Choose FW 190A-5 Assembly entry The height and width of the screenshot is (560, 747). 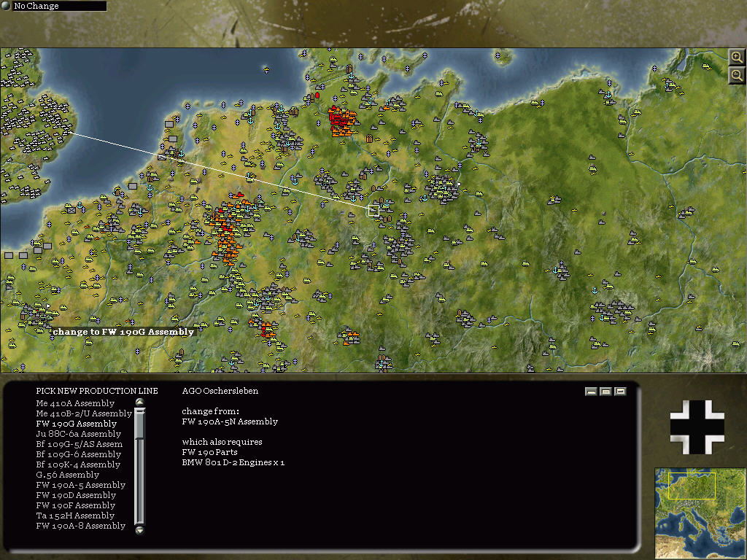click(x=81, y=485)
